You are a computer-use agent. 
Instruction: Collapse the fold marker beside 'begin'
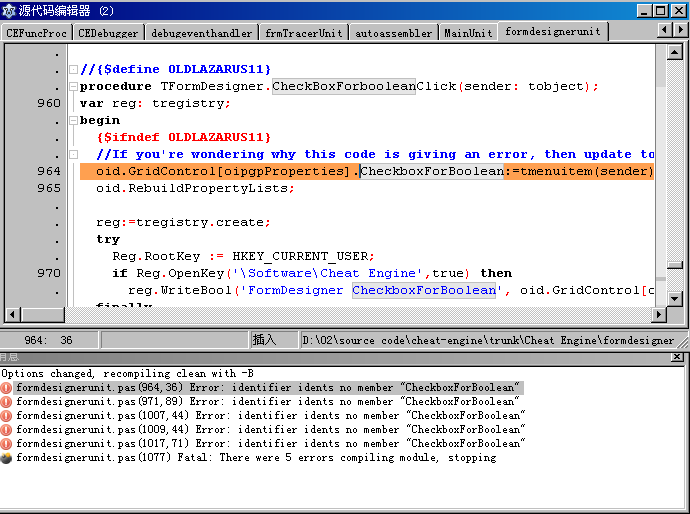[x=73, y=120]
